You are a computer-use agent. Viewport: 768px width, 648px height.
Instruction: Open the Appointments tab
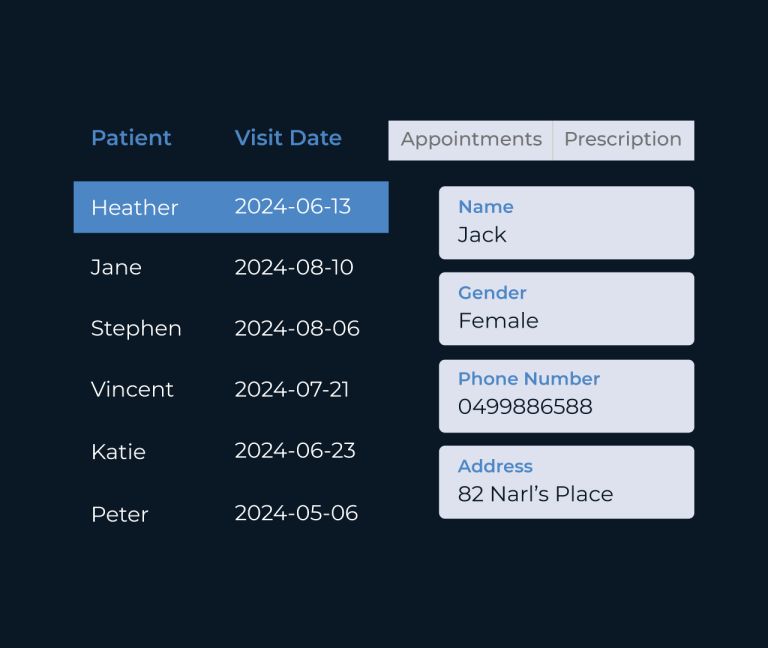pos(471,140)
